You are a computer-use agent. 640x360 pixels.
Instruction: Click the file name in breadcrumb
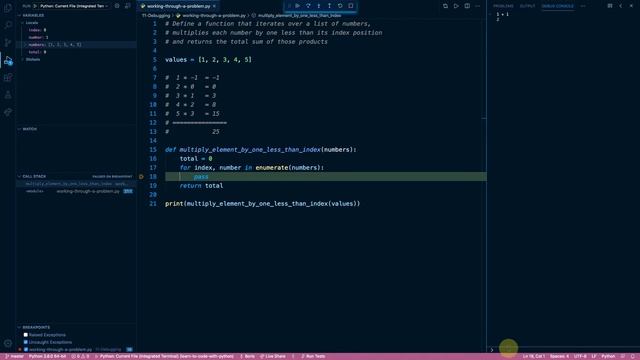(x=213, y=16)
